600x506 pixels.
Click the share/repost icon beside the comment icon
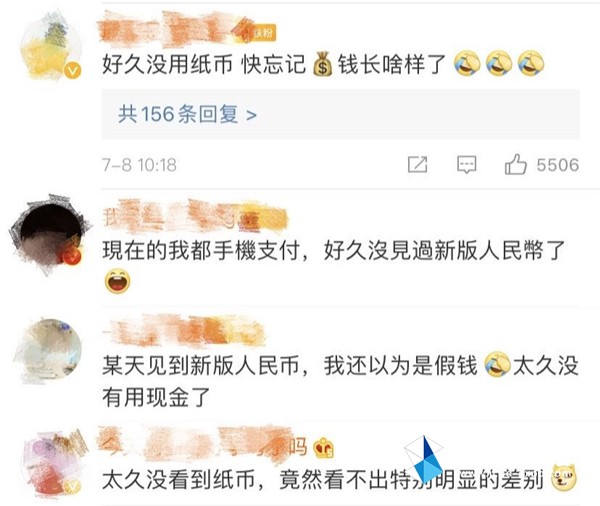[417, 165]
